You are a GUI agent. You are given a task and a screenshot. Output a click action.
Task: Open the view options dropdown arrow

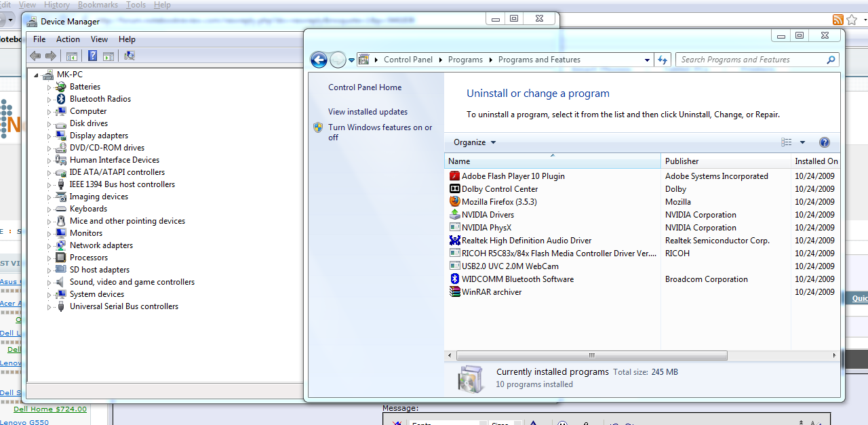(802, 142)
